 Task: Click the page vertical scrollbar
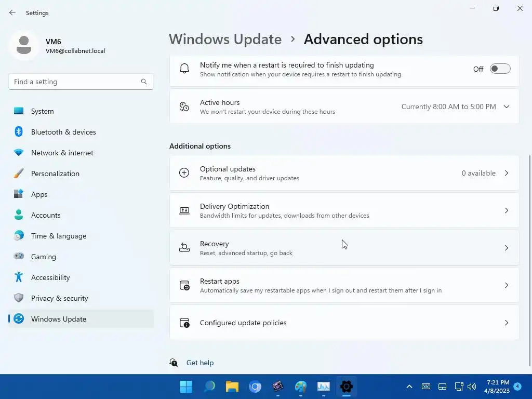529,260
